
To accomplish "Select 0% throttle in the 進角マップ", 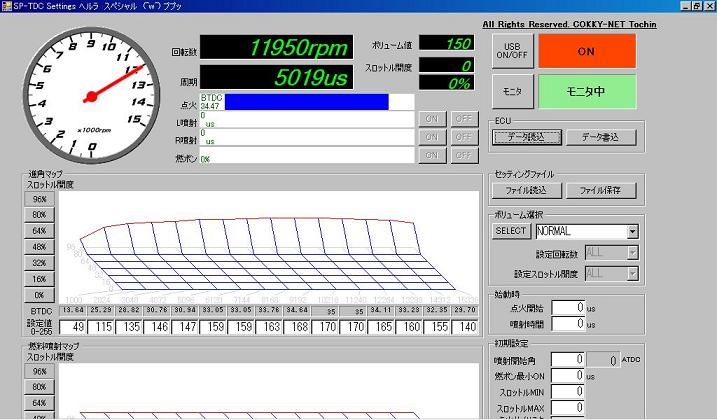I will pyautogui.click(x=39, y=295).
